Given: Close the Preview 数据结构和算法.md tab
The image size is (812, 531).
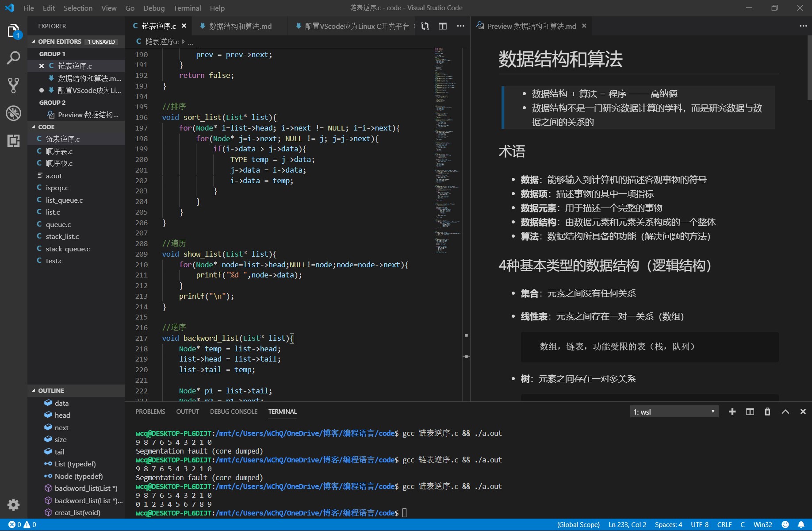Looking at the screenshot, I should point(584,26).
